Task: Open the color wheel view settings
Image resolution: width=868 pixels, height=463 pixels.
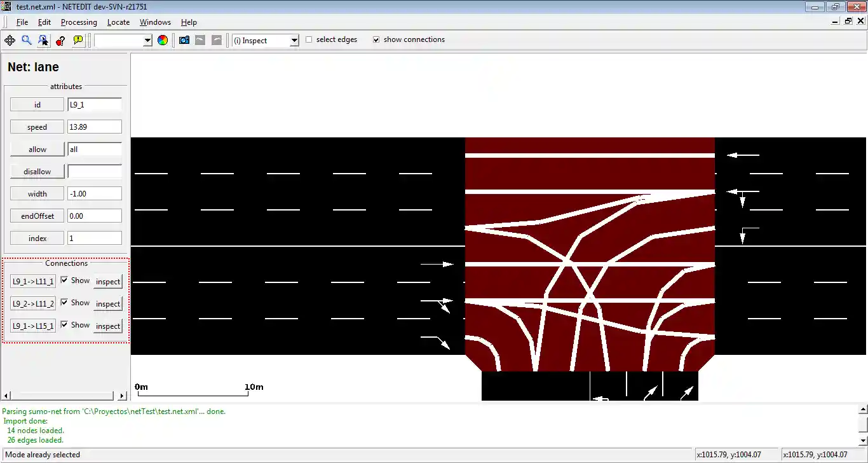Action: [163, 40]
